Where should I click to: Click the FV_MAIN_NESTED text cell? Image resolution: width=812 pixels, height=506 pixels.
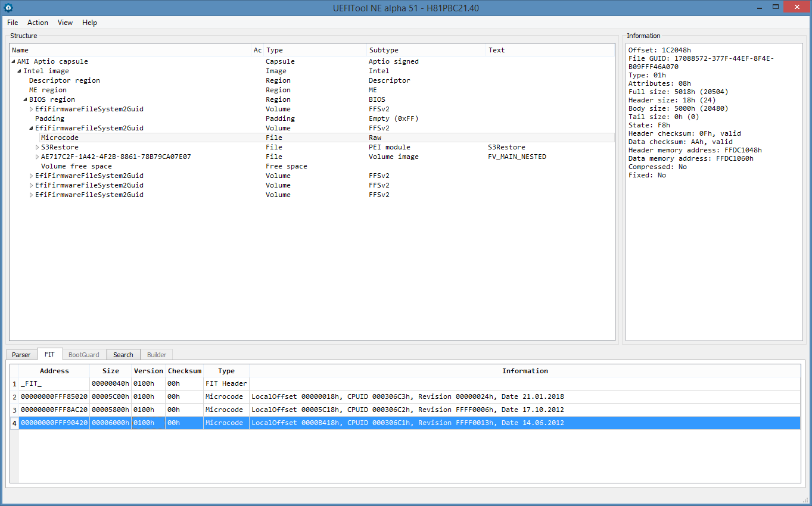coord(517,157)
